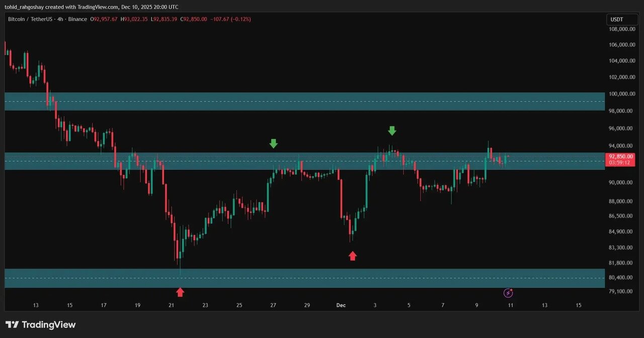Viewport: 644px width, 338px height.
Task: Select the red up arrow below Nov 21 low
Action: pyautogui.click(x=180, y=292)
